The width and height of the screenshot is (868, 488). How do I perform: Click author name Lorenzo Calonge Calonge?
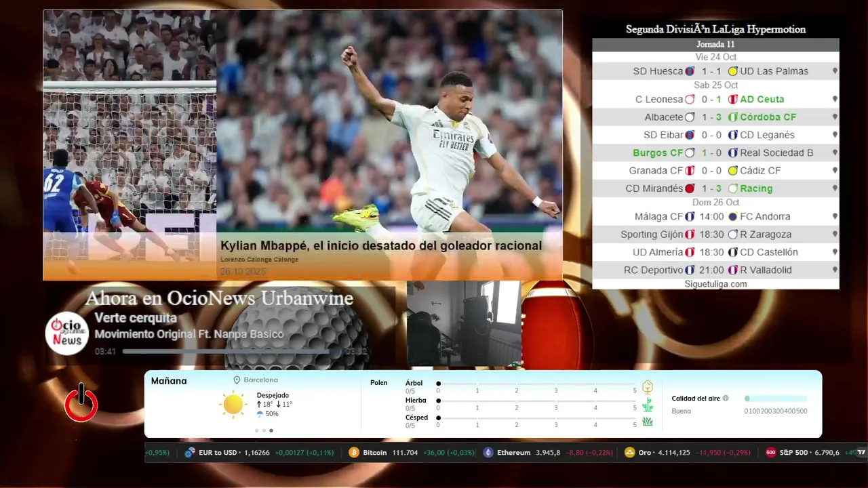click(x=259, y=260)
